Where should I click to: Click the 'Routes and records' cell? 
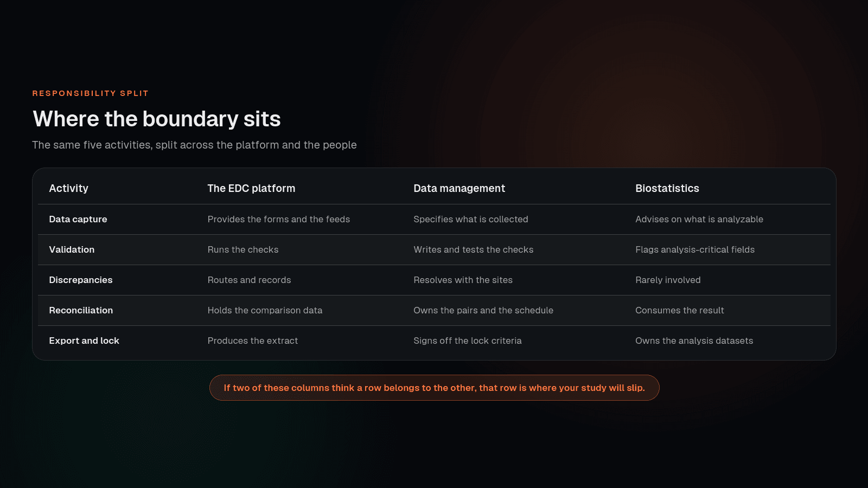[x=249, y=280]
